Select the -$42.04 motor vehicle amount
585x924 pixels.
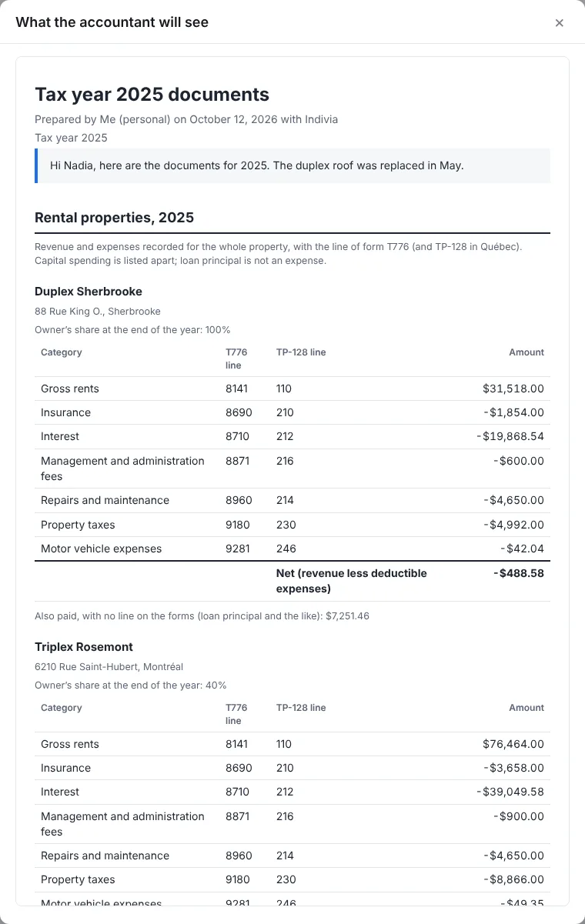coord(521,549)
